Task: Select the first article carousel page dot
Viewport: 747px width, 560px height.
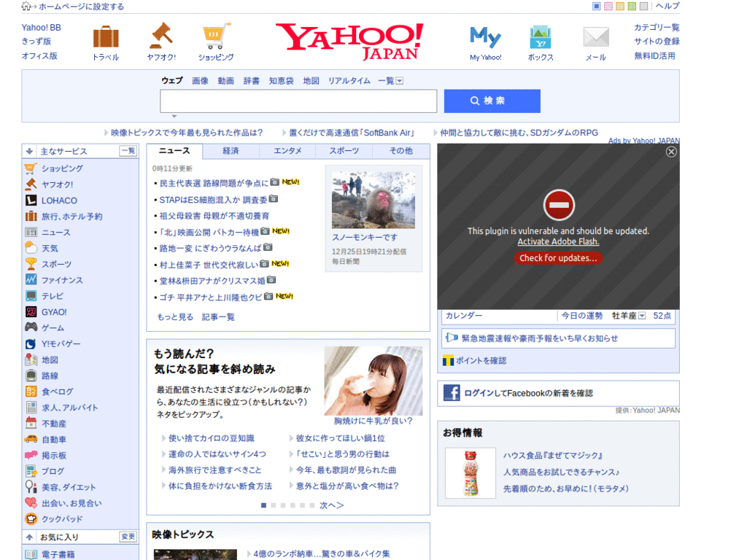Action: click(263, 505)
